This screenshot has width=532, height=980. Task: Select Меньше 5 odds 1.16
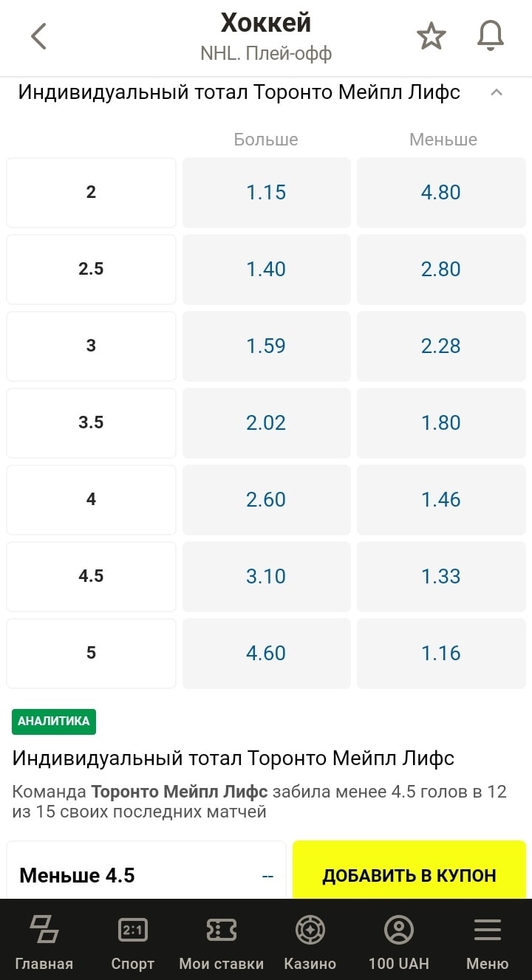(441, 654)
